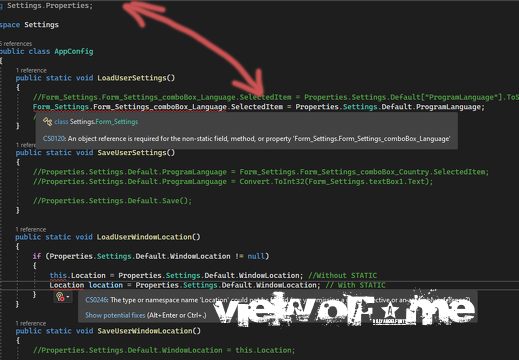Click the 'Settings' namespace name
519x360 pixels.
41,25
